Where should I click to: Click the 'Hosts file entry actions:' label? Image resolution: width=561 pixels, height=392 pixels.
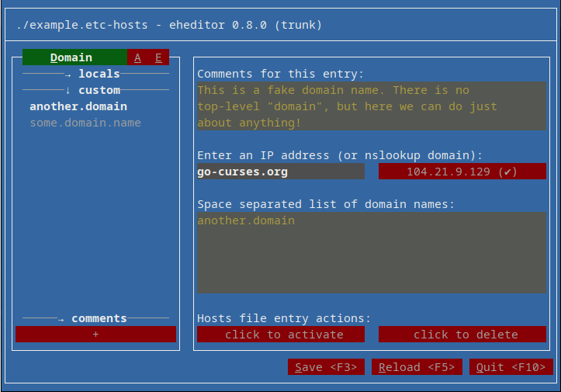pos(284,318)
